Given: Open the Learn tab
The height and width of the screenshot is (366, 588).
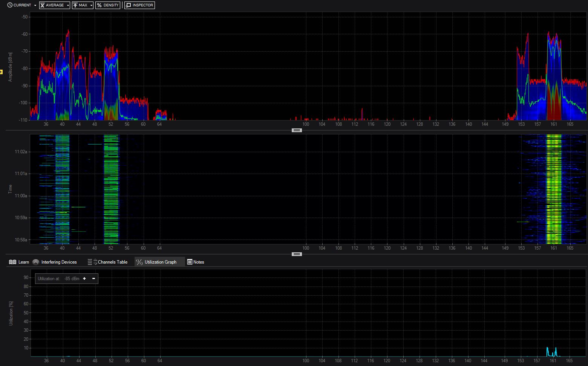Looking at the screenshot, I should (23, 262).
